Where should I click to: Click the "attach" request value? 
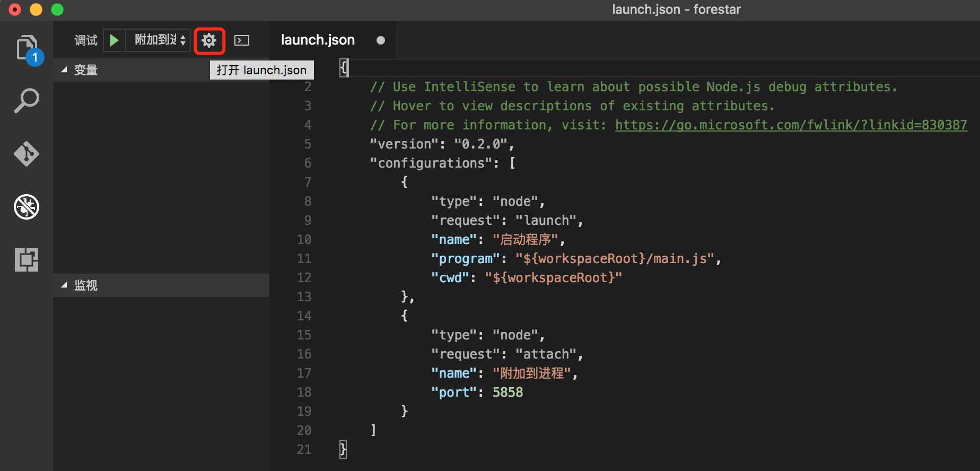(x=546, y=354)
